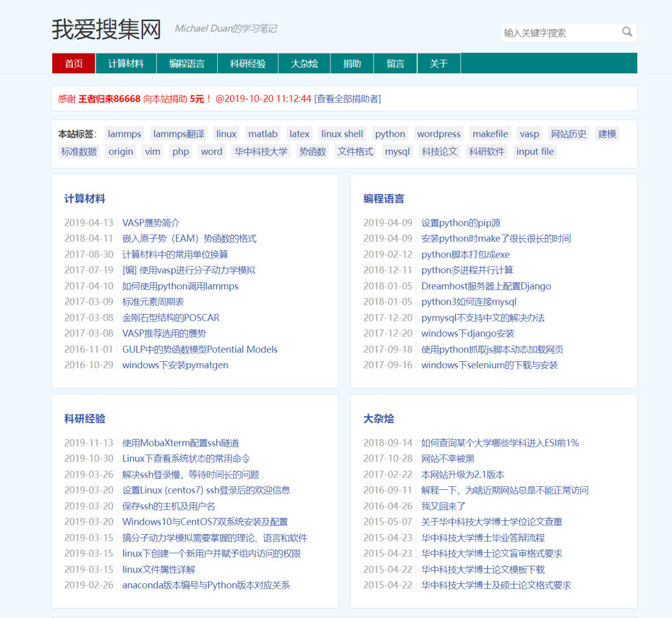Select the 势函数 tag
The width and height of the screenshot is (672, 618).
click(x=312, y=152)
